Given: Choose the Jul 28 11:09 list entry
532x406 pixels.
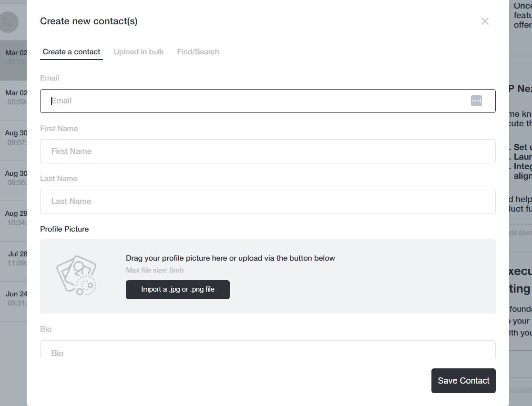Looking at the screenshot, I should tap(15, 258).
